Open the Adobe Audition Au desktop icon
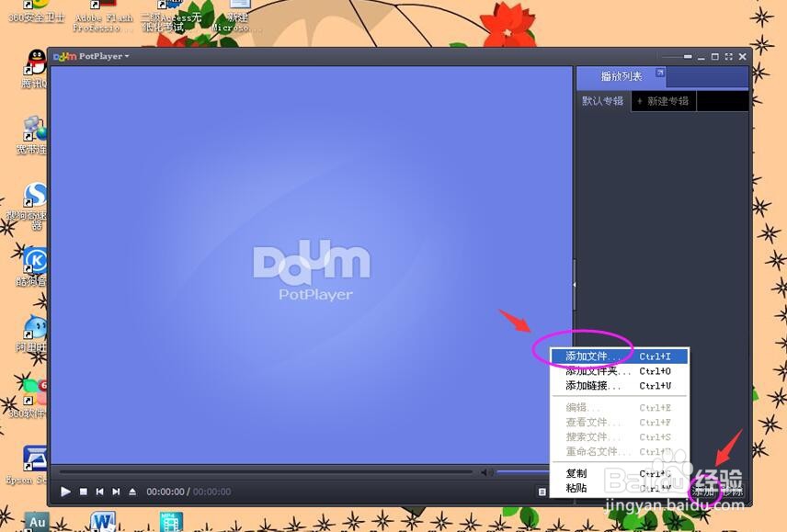Viewport: 787px width, 532px height. click(x=37, y=522)
